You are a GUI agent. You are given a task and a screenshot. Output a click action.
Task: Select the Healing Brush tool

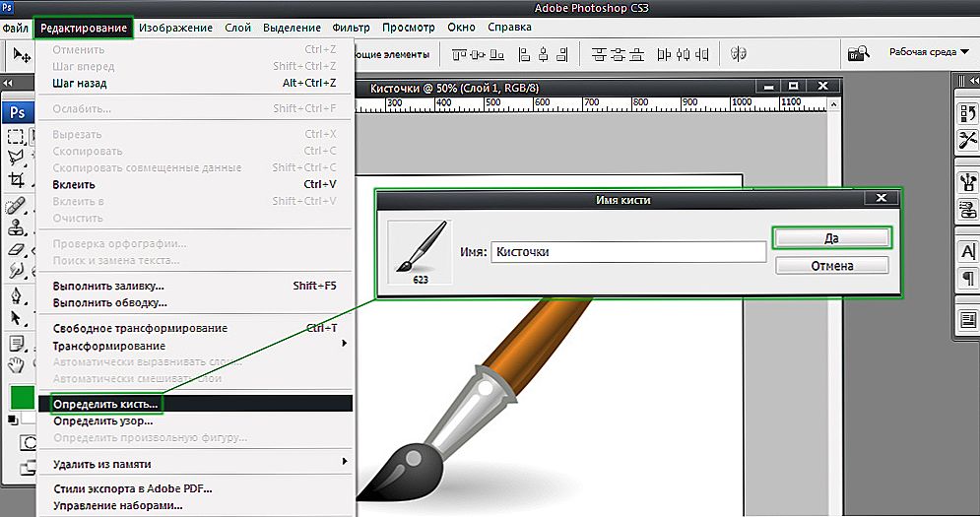pos(16,205)
